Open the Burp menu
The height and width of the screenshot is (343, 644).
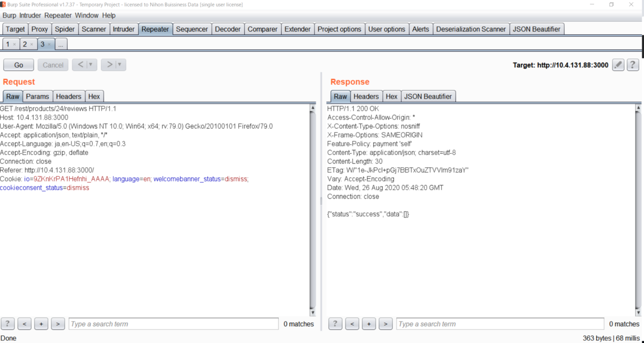point(9,16)
